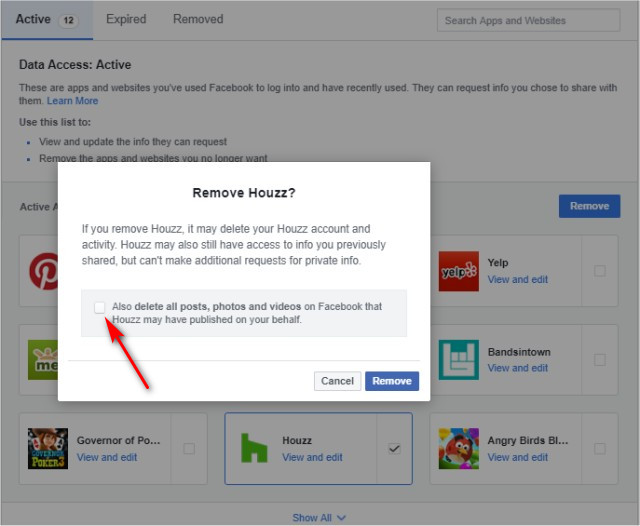Follow the Learn More link
The image size is (640, 526).
point(72,101)
